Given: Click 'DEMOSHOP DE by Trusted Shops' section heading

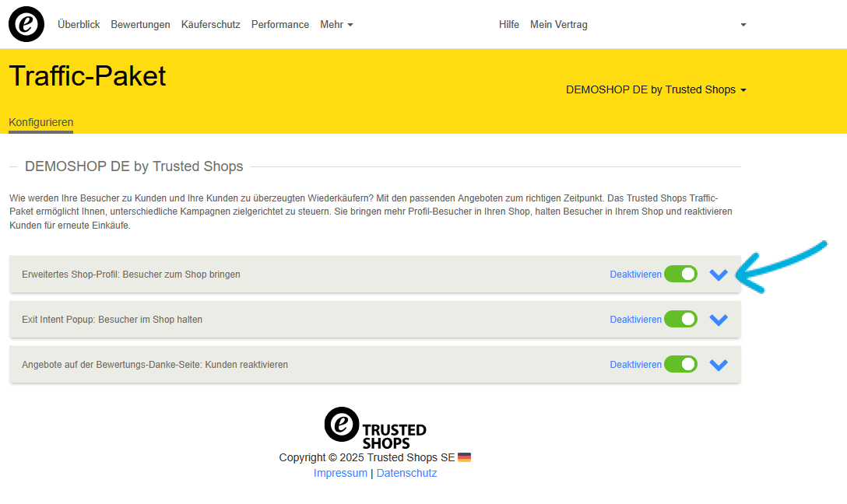Looking at the screenshot, I should [x=134, y=166].
